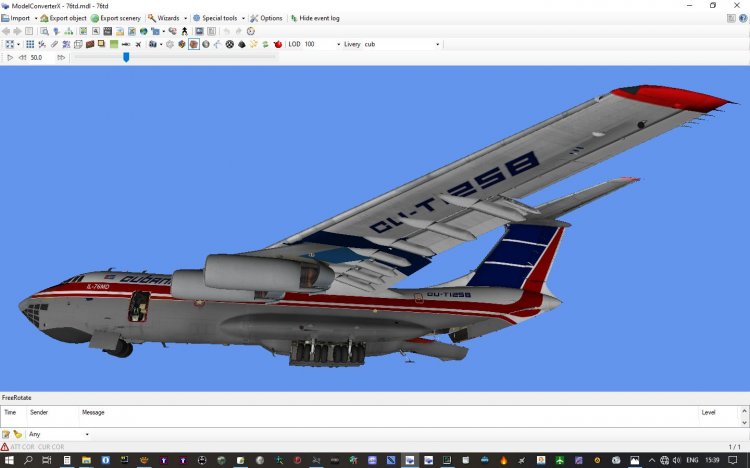Toggle the green ground square icon

click(114, 44)
